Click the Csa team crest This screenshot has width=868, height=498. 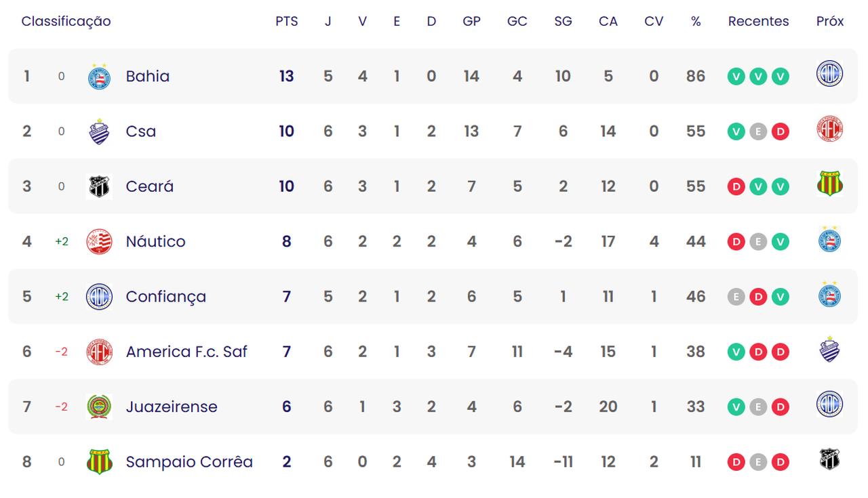100,131
